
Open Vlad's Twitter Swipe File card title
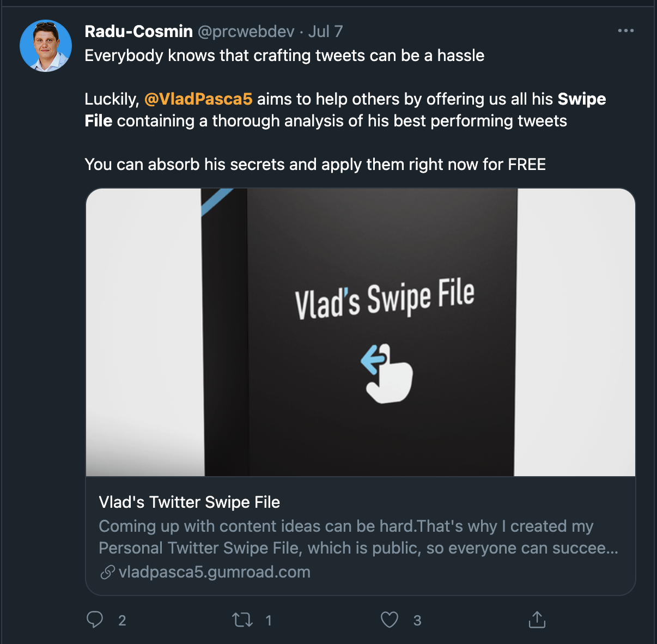tap(190, 502)
